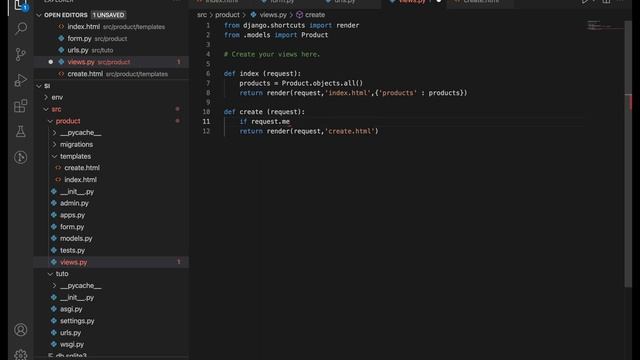
Task: Open form.py in Open Editors list
Action: [111, 38]
